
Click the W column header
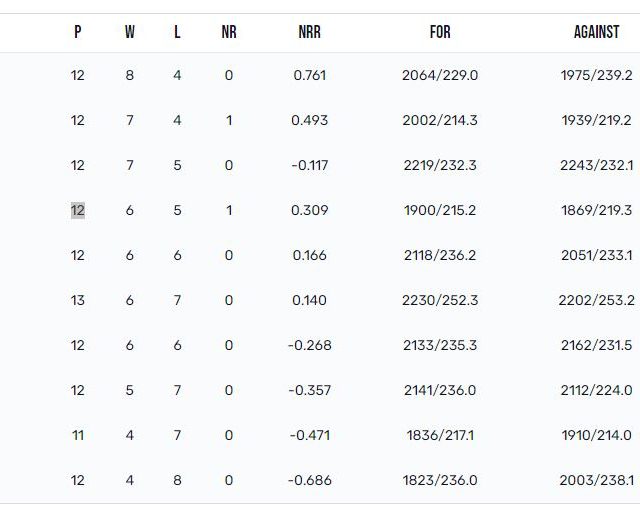coord(129,32)
